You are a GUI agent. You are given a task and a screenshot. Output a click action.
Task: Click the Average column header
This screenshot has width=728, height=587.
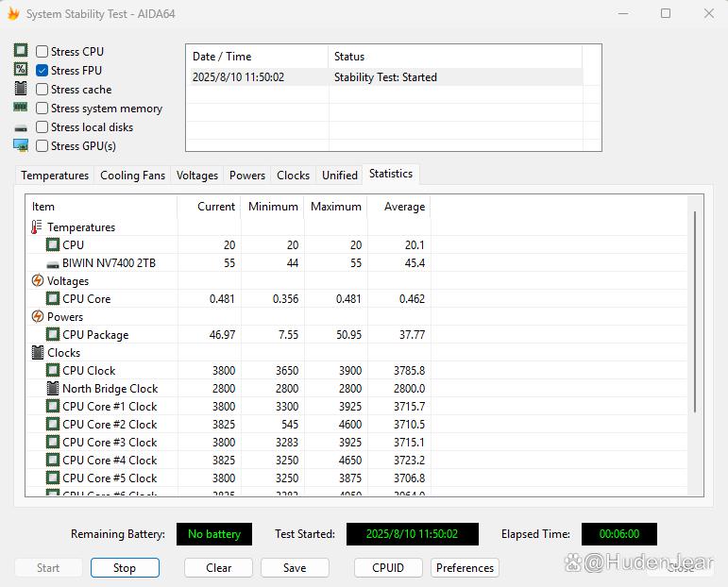point(403,207)
